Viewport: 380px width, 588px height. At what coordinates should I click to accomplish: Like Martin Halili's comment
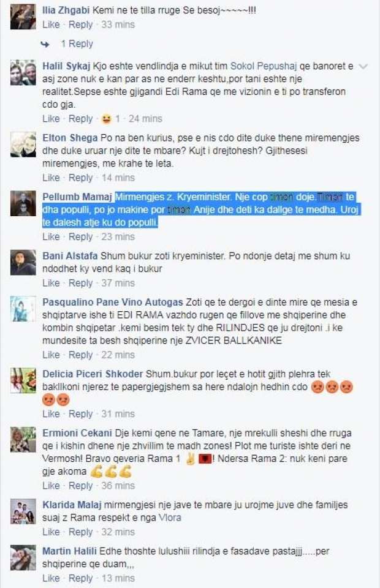51,578
